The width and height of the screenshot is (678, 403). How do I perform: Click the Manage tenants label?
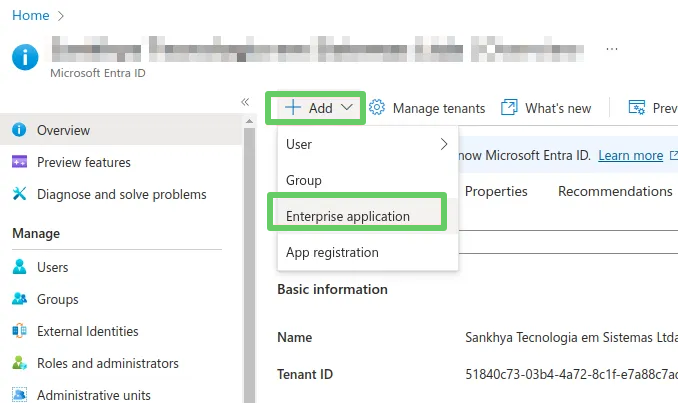point(439,108)
